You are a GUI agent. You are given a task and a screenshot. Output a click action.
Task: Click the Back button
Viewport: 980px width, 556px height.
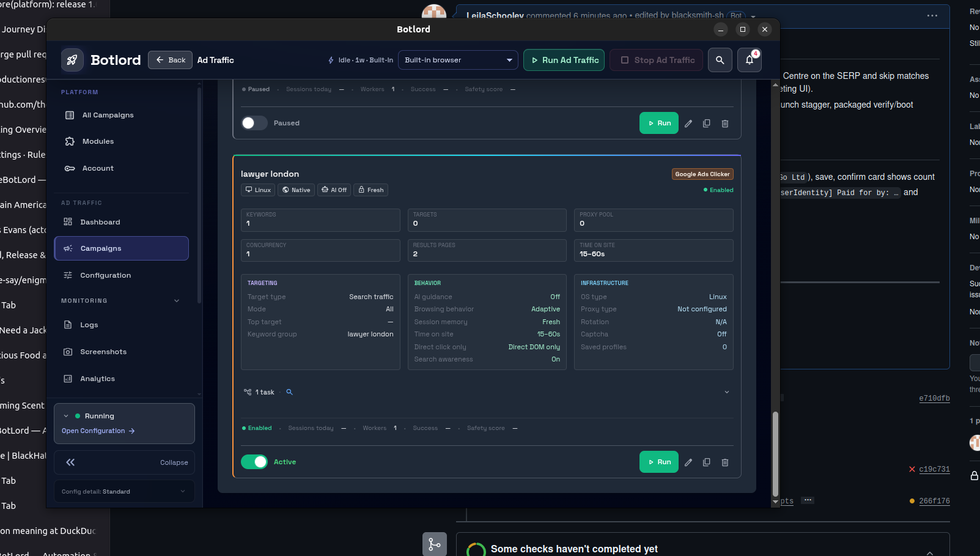pos(170,60)
